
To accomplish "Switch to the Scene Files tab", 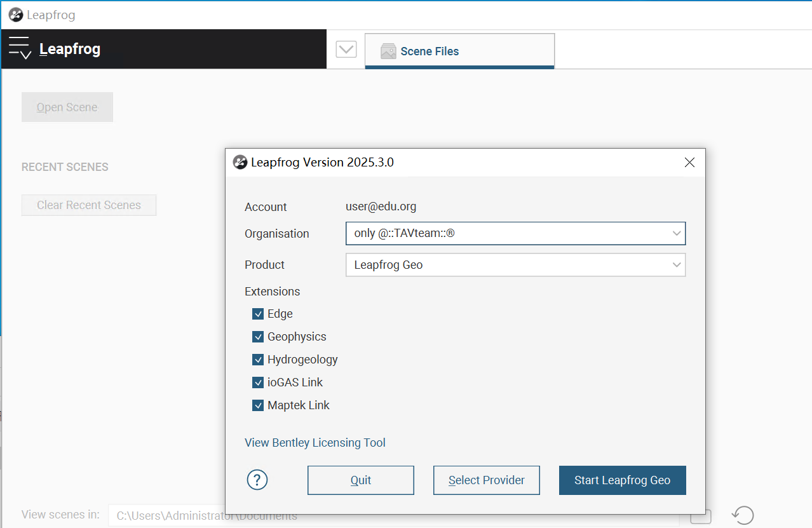I will tap(430, 51).
